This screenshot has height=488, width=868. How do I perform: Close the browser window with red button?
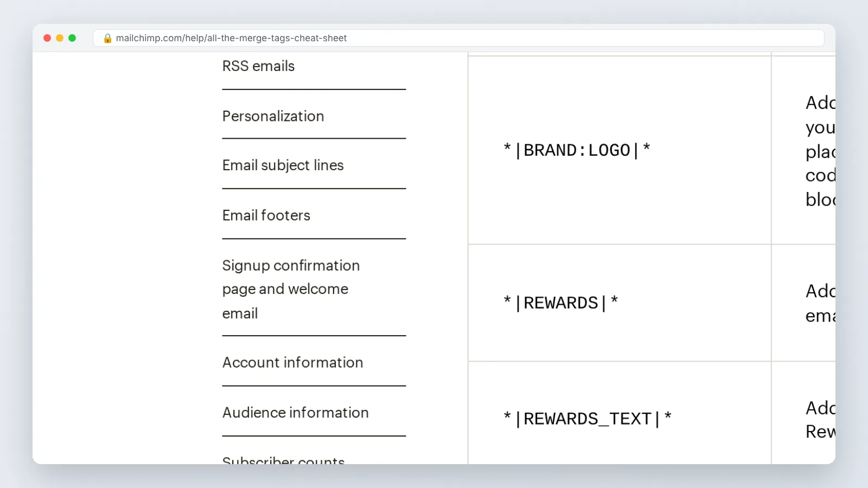tap(47, 38)
